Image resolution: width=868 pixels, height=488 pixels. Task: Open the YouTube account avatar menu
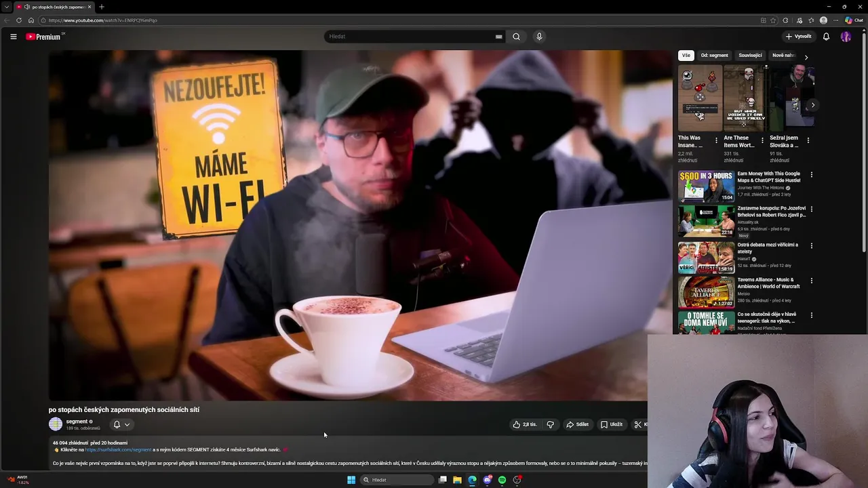pos(846,37)
